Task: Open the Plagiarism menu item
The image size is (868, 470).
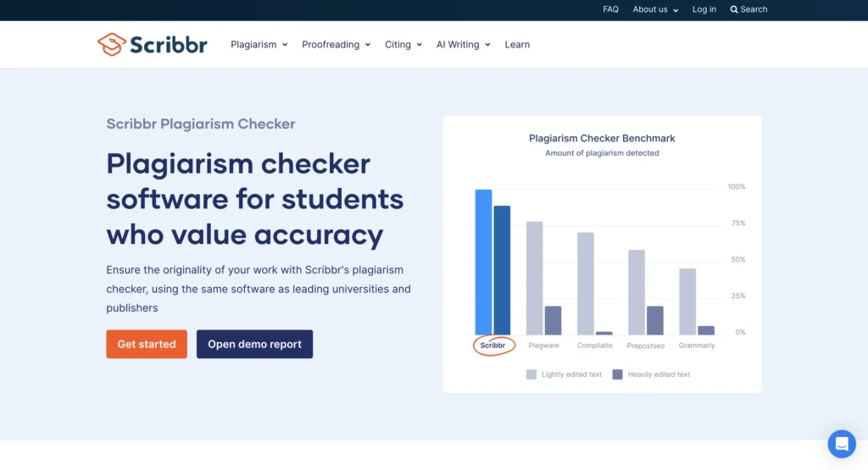Action: coord(253,44)
